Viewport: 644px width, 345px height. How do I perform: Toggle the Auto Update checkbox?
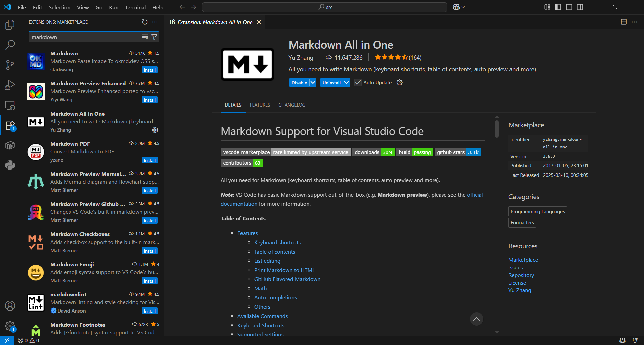click(x=358, y=83)
